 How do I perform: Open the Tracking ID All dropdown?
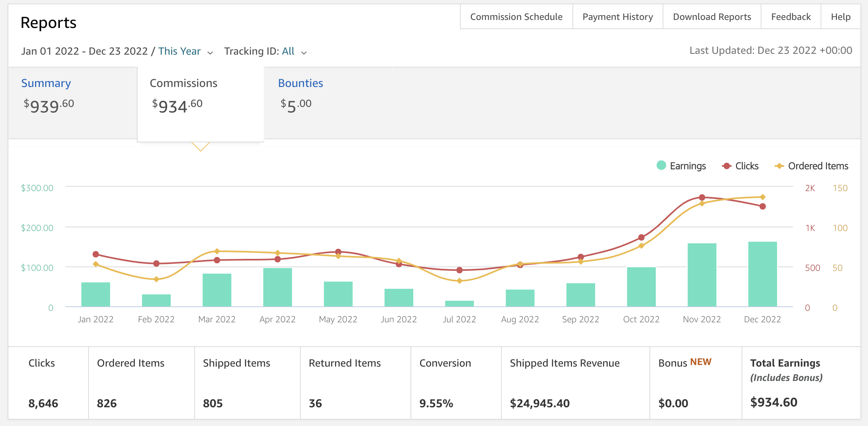pos(265,51)
